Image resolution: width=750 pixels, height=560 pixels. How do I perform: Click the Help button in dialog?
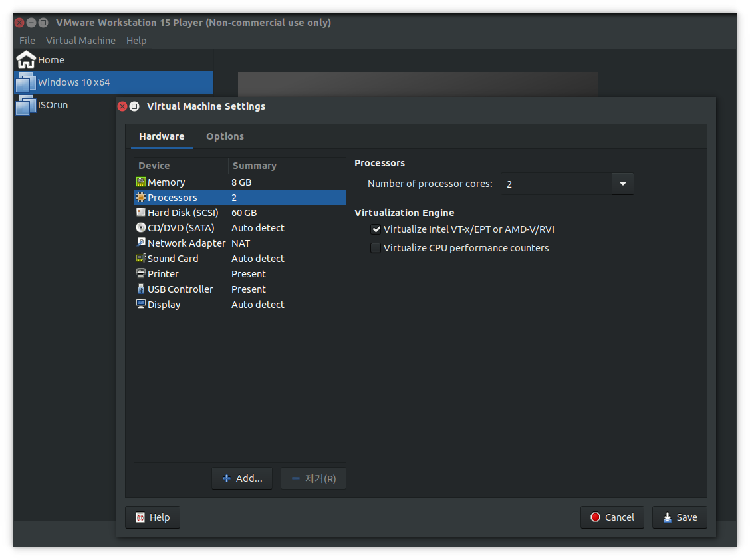tap(152, 517)
